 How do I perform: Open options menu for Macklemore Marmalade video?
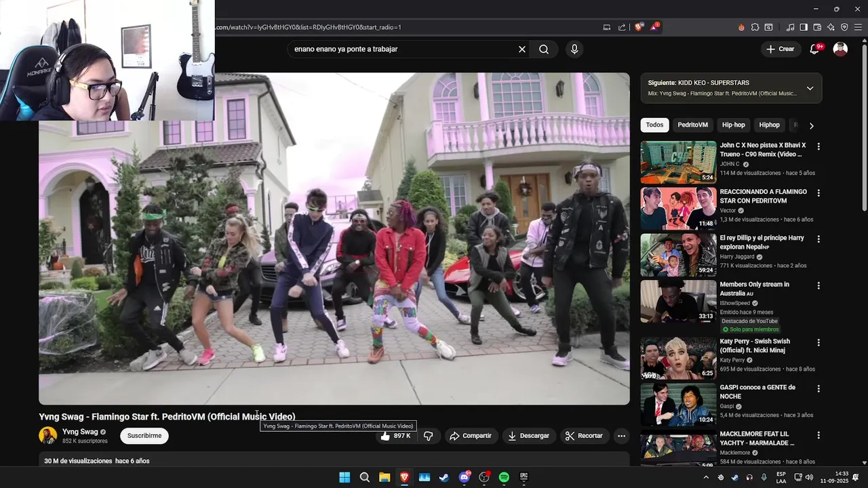818,435
